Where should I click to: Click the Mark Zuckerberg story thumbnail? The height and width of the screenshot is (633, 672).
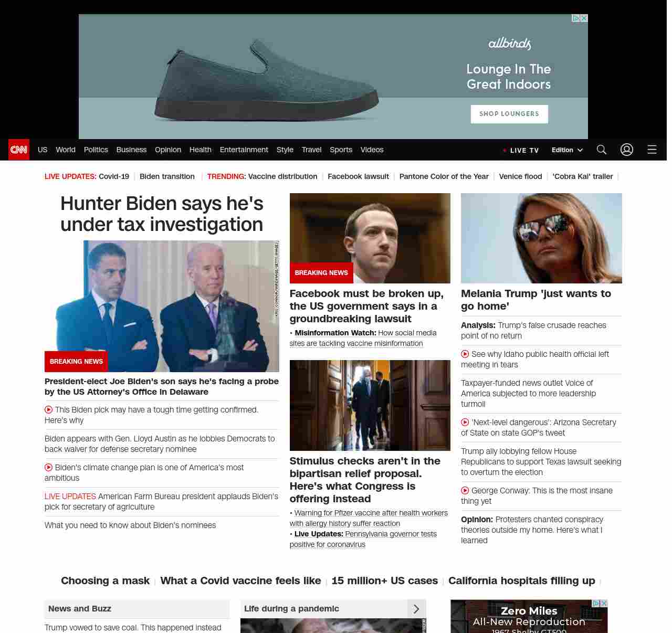coord(370,238)
